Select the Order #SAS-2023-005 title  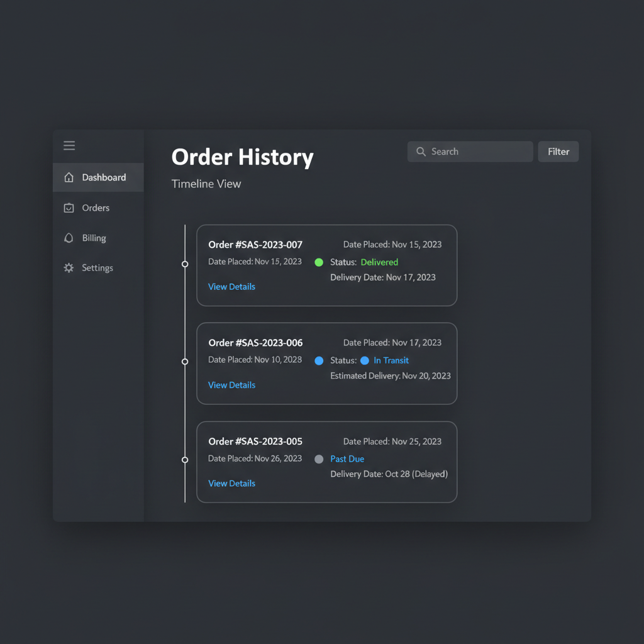click(255, 441)
